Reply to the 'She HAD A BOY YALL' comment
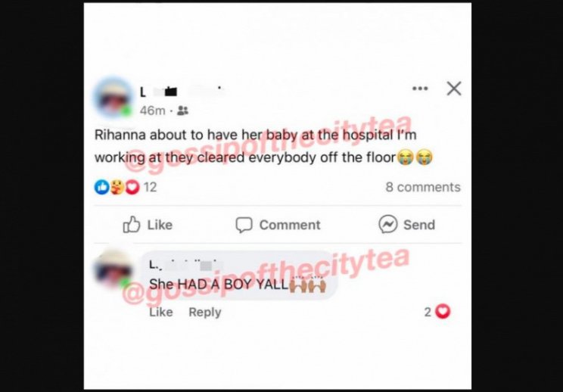 coord(204,313)
